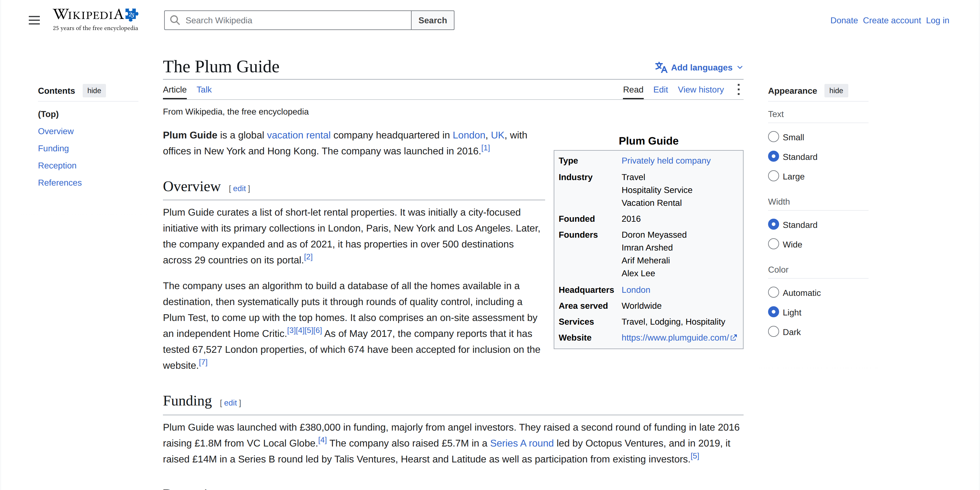Click Worldwide area served value
This screenshot has width=980, height=490.
click(641, 306)
